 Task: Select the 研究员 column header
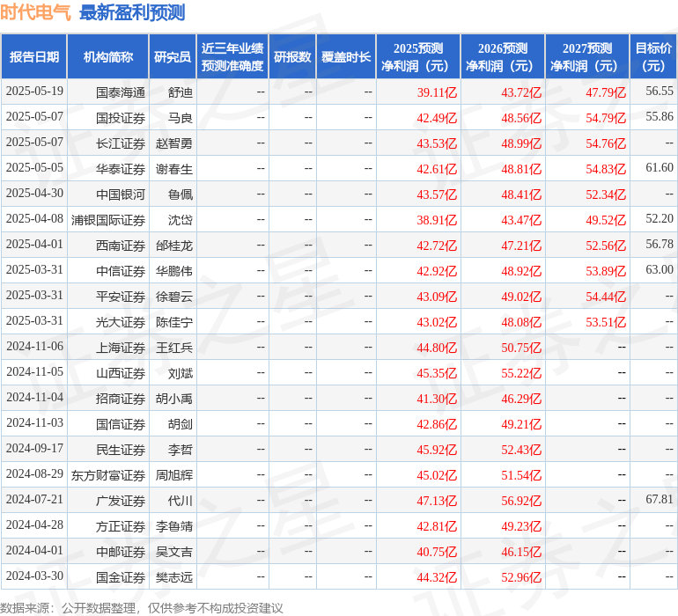click(x=173, y=57)
